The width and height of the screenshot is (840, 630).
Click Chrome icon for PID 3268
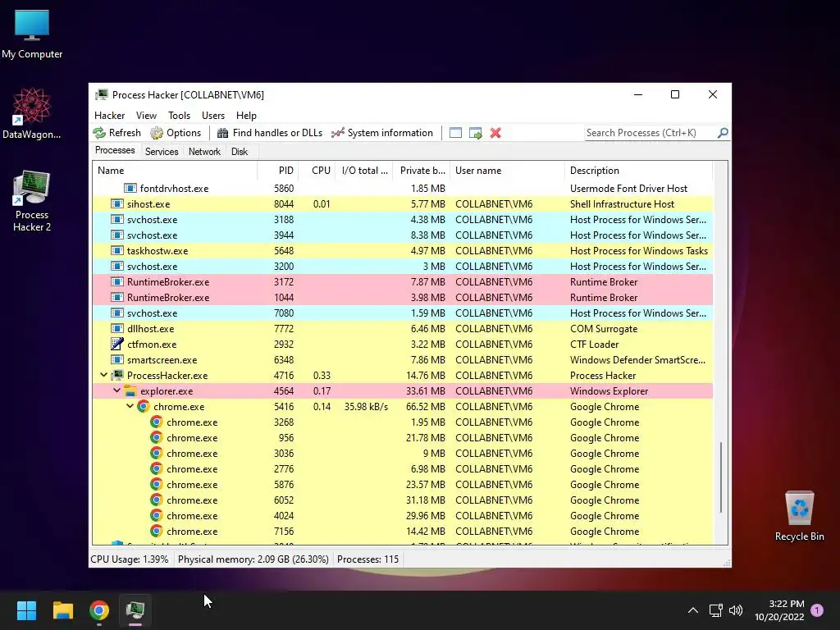click(x=156, y=422)
